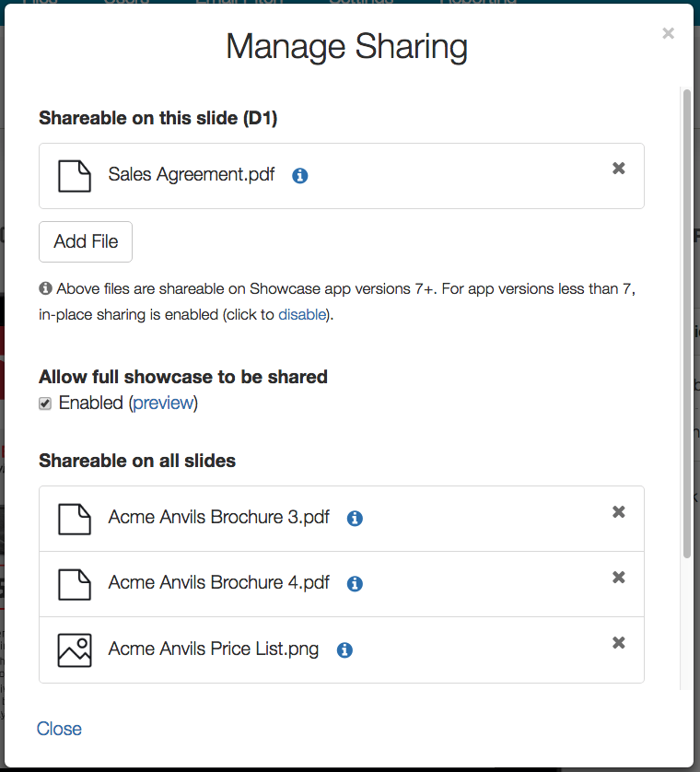
Task: Click the Add File button
Action: [x=86, y=241]
